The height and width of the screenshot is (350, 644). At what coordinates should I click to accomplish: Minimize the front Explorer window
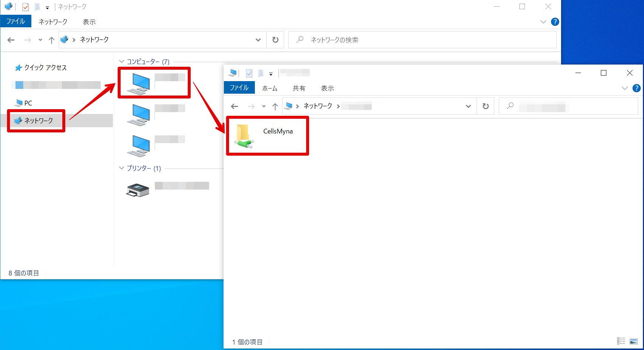point(578,73)
